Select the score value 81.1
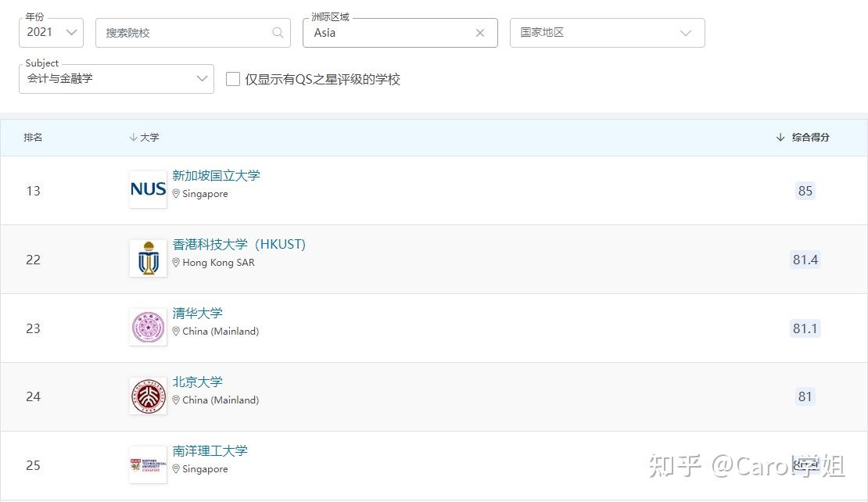Image resolution: width=868 pixels, height=502 pixels. tap(805, 328)
